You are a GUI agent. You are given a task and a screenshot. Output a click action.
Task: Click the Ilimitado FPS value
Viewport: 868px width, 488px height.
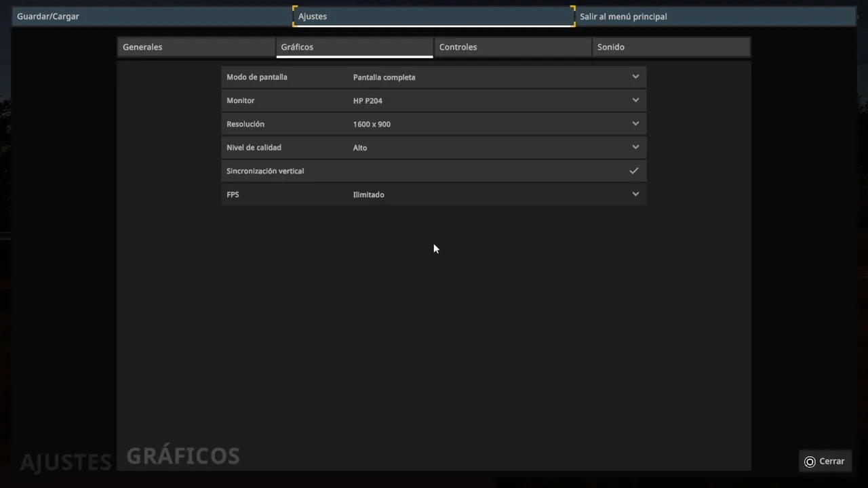[x=368, y=195]
